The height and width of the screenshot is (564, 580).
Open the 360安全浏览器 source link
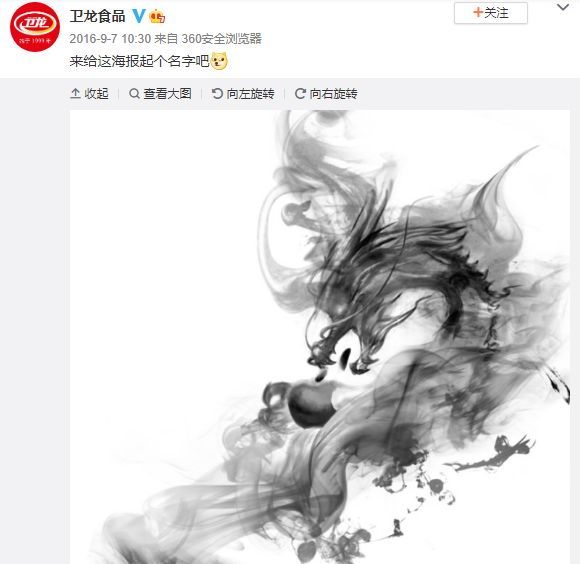click(x=222, y=38)
